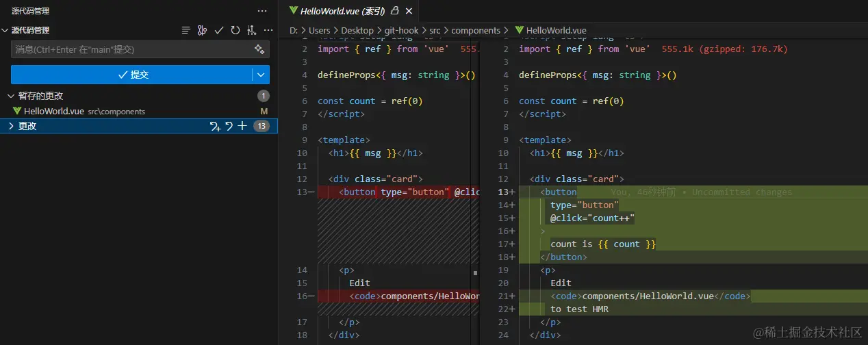Open the source control repository ellipsis menu
Screen dimensions: 868x345
(x=268, y=30)
